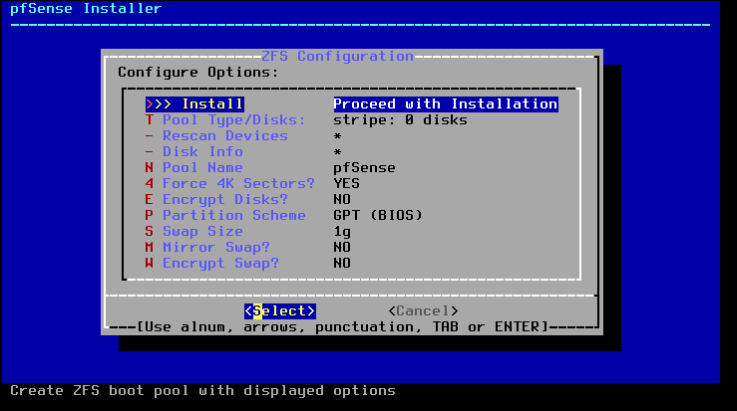Click the 'stripe: 0 disks' value
This screenshot has width=737, height=411.
click(400, 120)
